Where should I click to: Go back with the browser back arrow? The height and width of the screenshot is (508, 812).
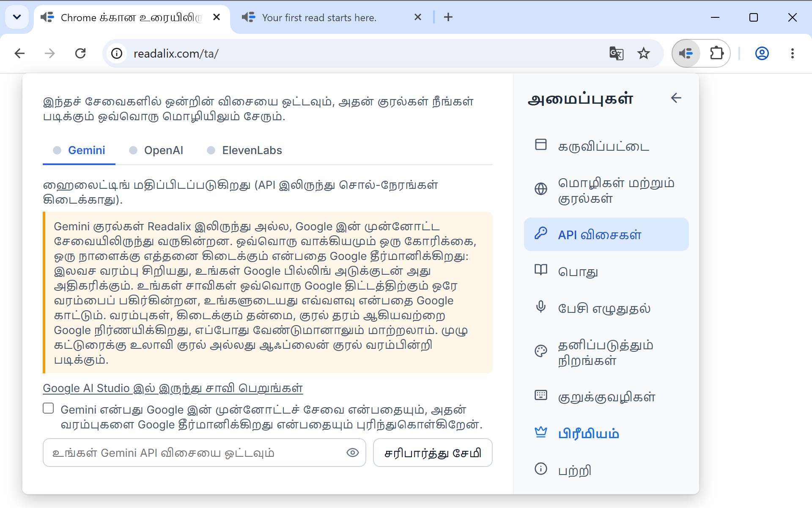(19, 53)
